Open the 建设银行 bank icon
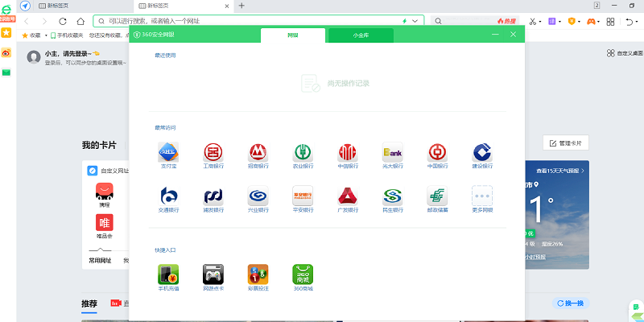 tap(482, 152)
